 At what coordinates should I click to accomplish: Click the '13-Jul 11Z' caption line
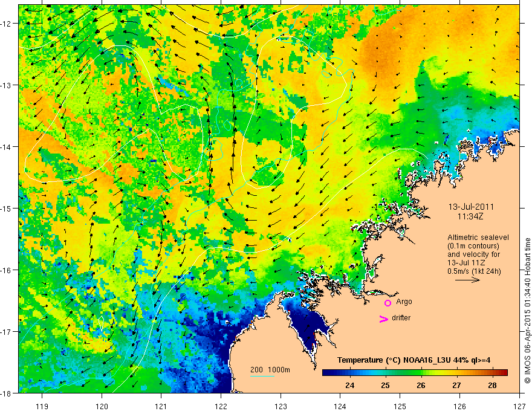[x=466, y=263]
